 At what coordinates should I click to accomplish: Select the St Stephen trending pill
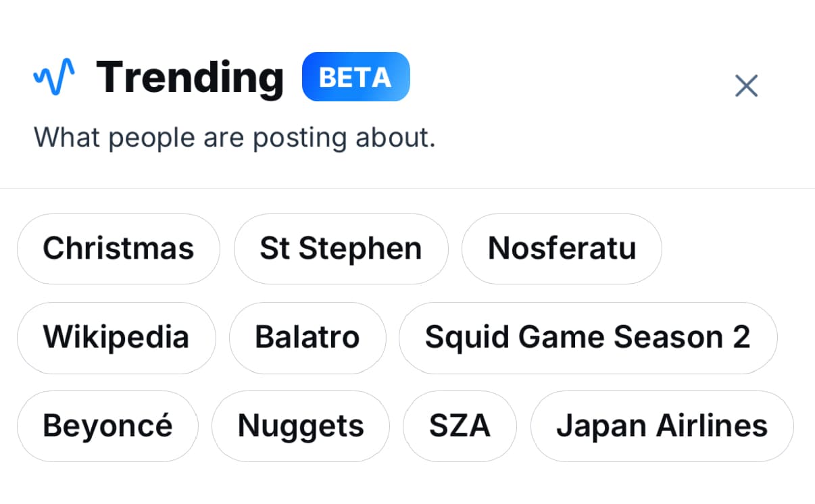coord(341,249)
